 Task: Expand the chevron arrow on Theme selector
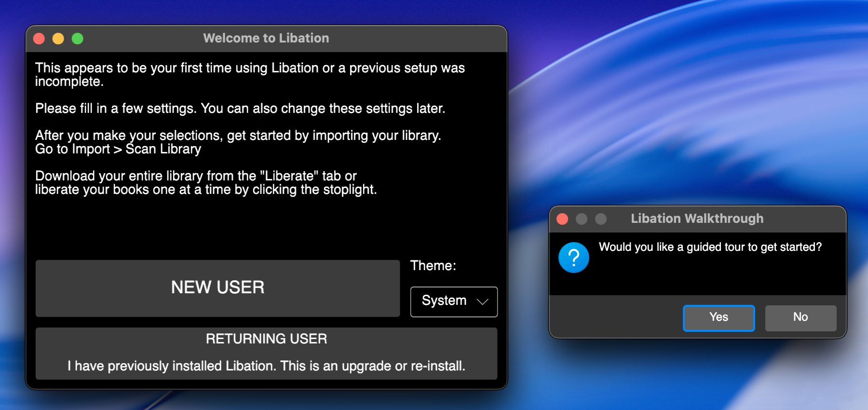pyautogui.click(x=482, y=301)
